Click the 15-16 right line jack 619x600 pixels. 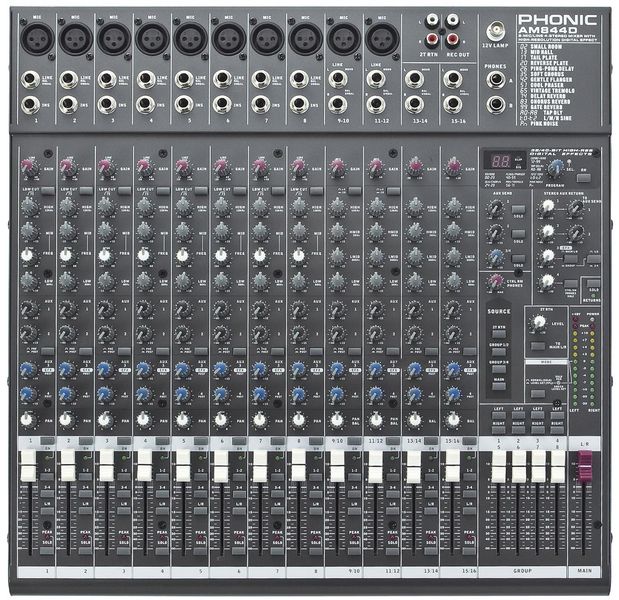[x=452, y=104]
